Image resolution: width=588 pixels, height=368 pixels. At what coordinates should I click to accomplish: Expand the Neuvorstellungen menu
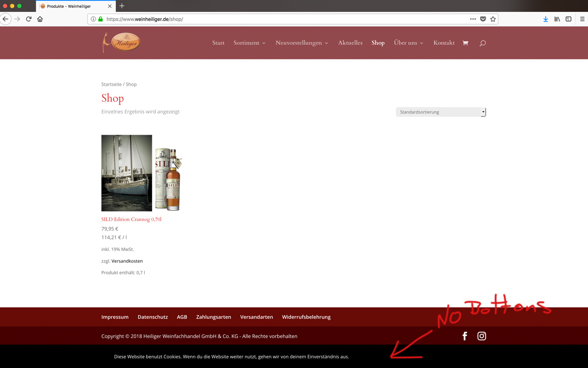pos(302,43)
